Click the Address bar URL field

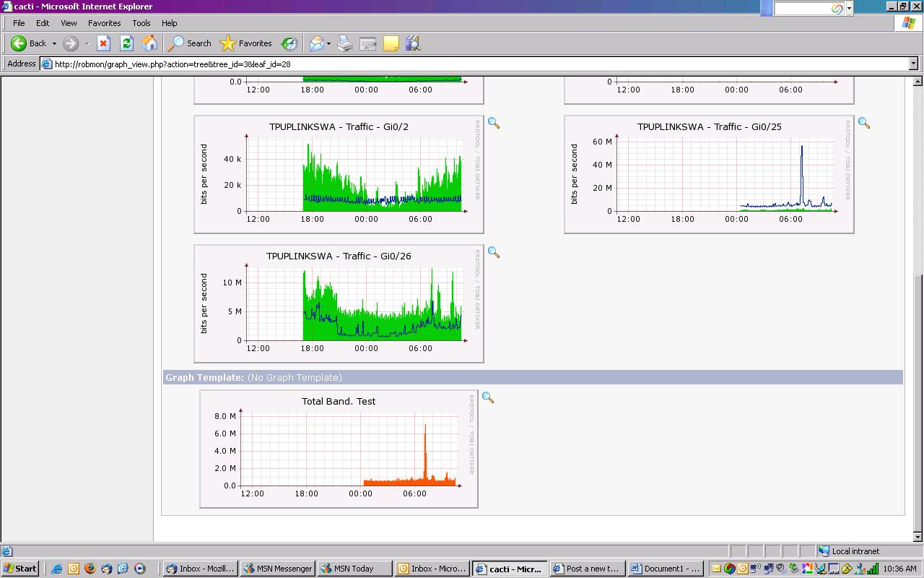pyautogui.click(x=474, y=64)
